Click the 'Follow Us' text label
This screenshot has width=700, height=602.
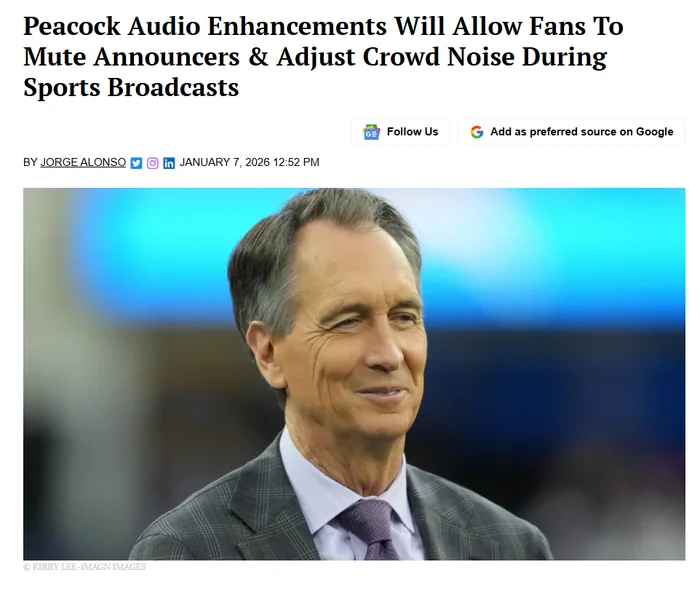[x=412, y=132]
